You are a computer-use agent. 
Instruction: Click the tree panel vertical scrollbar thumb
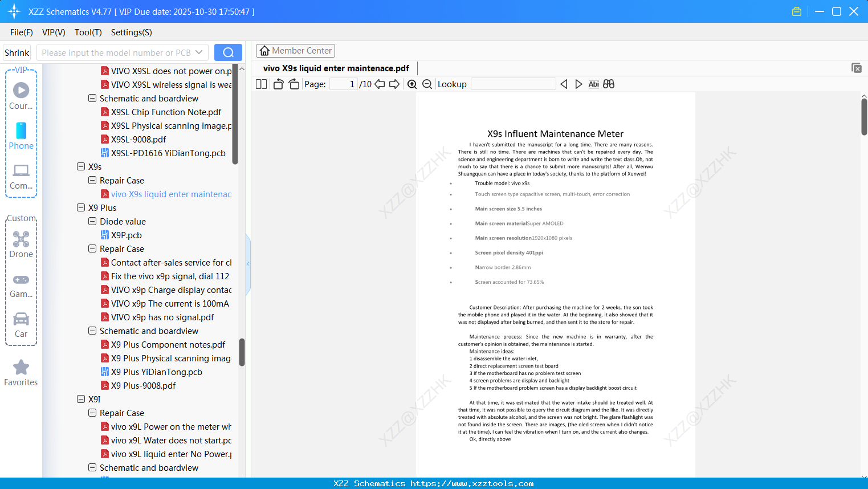(242, 352)
